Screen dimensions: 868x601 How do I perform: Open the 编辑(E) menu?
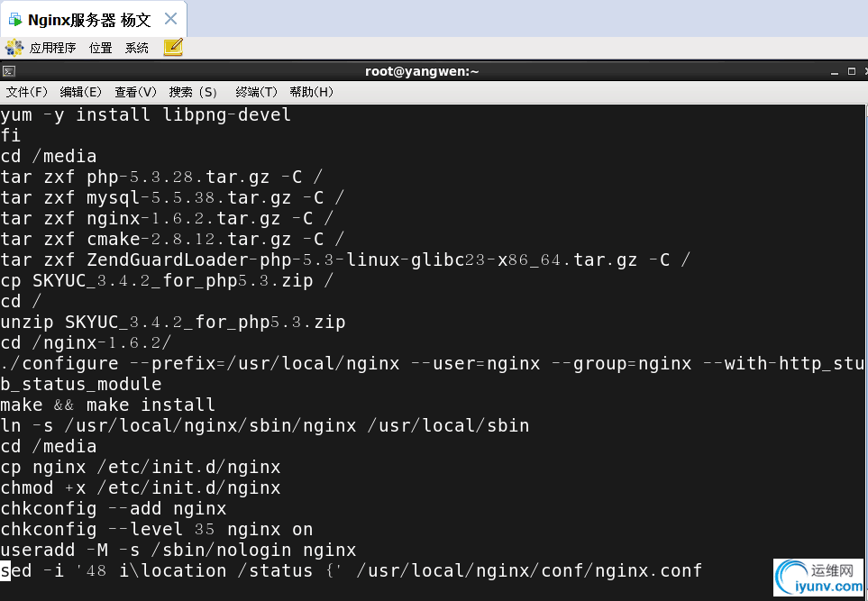pyautogui.click(x=81, y=92)
